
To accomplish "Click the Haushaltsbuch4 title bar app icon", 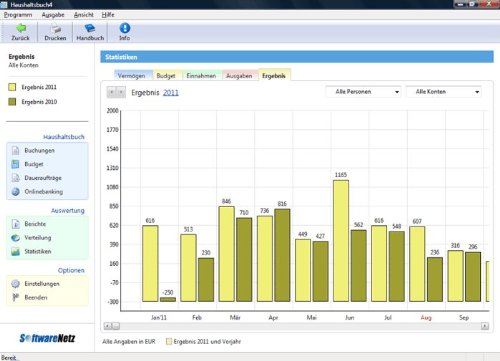I will pyautogui.click(x=4, y=4).
